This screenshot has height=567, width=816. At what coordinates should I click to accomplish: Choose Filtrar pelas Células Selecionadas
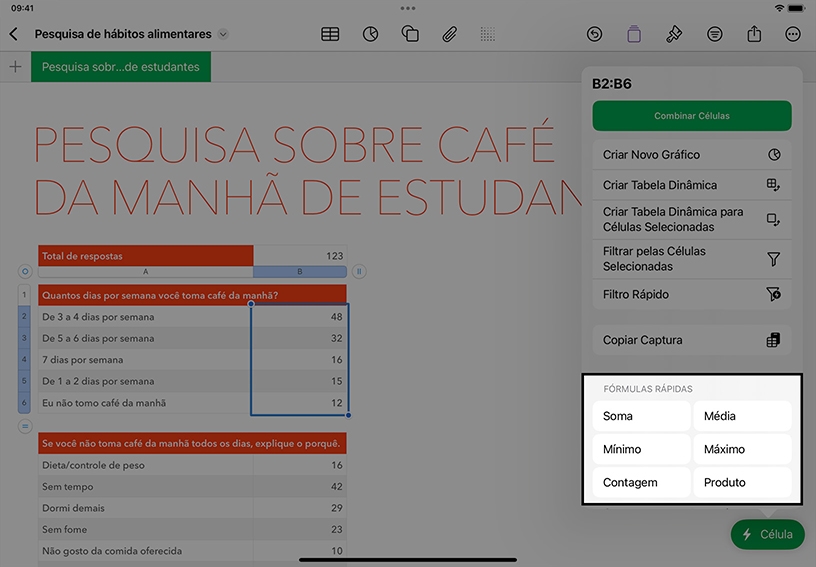pos(692,259)
